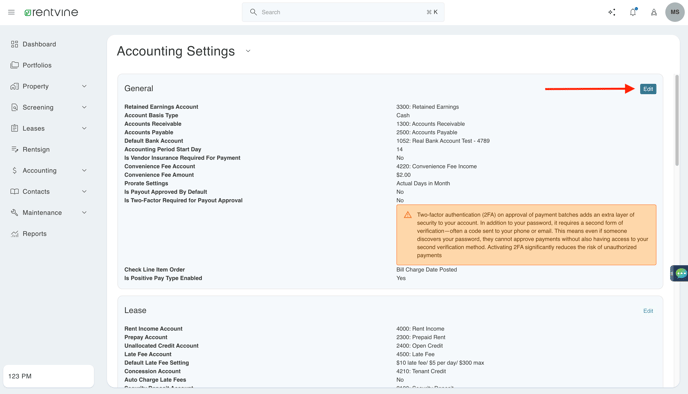Click the 123 PM company card
Viewport: 688px width, 394px height.
(49, 376)
